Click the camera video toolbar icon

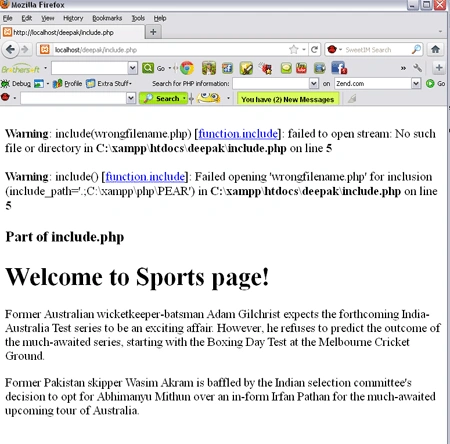point(319,68)
